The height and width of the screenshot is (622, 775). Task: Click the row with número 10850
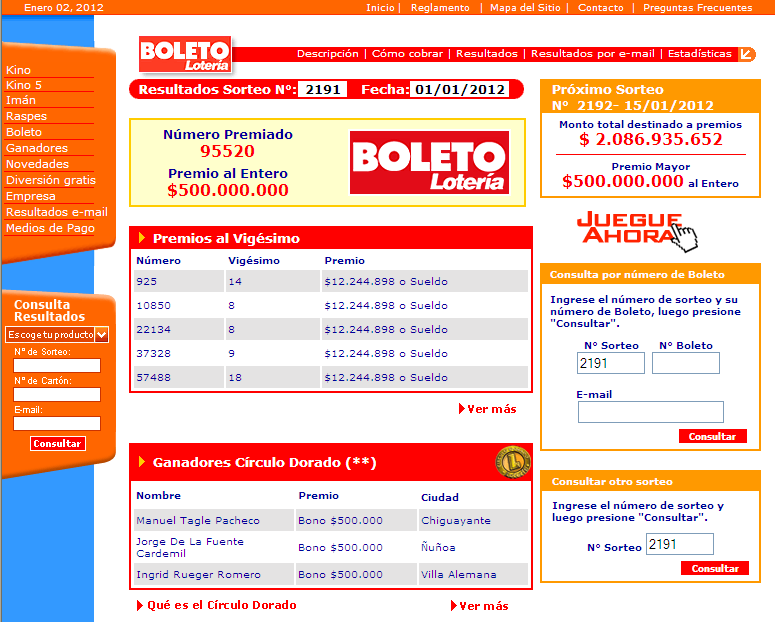(x=331, y=306)
